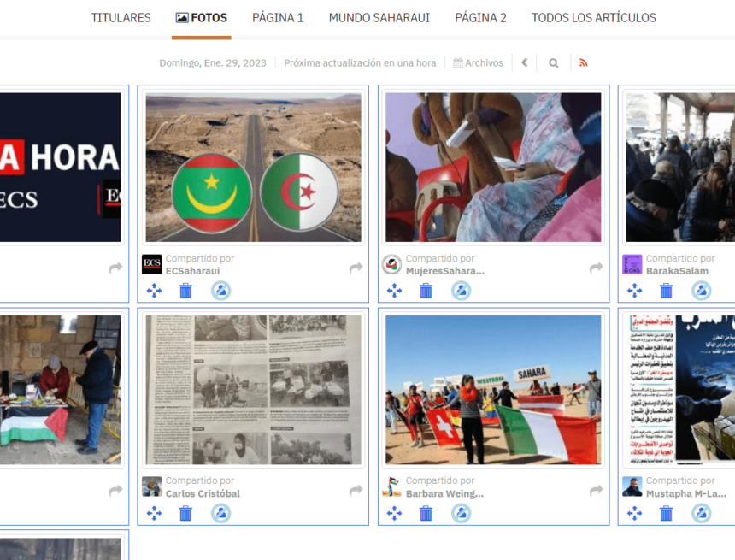This screenshot has height=560, width=735.
Task: Open the newspaper page photo thumbnail
Action: coord(253,390)
